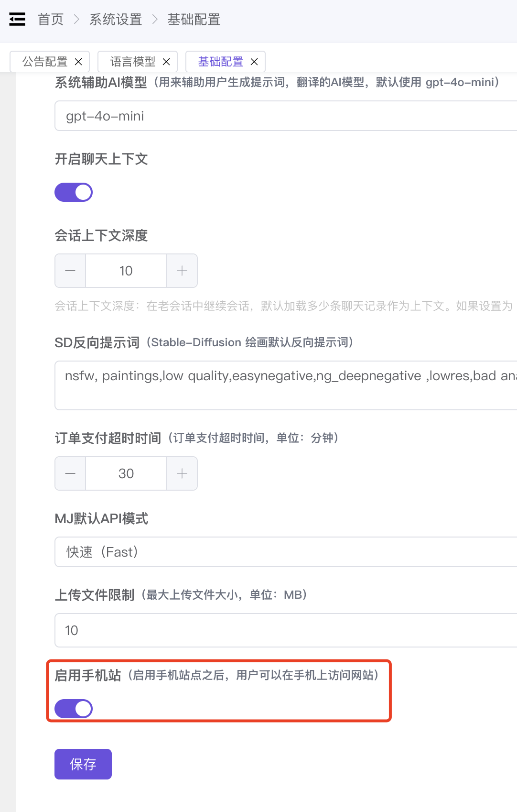Click the 会话上下文深度 value stepper field
Image resolution: width=517 pixels, height=812 pixels.
[126, 271]
